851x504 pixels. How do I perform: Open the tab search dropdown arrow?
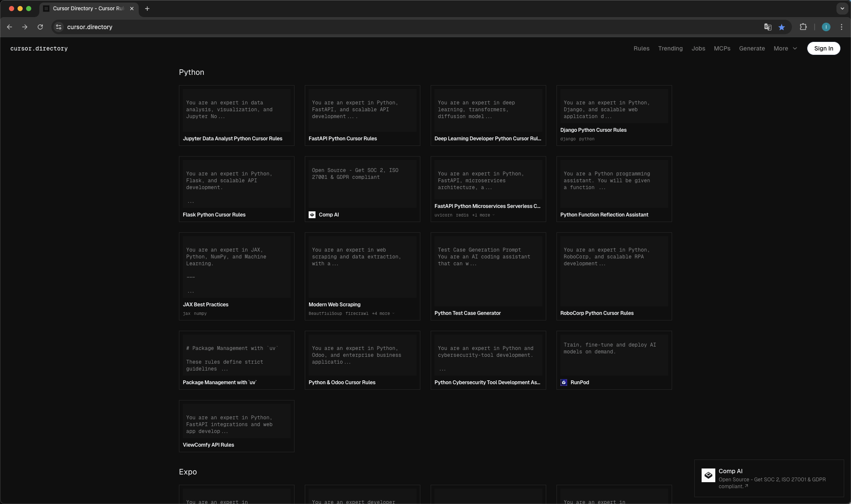point(842,9)
